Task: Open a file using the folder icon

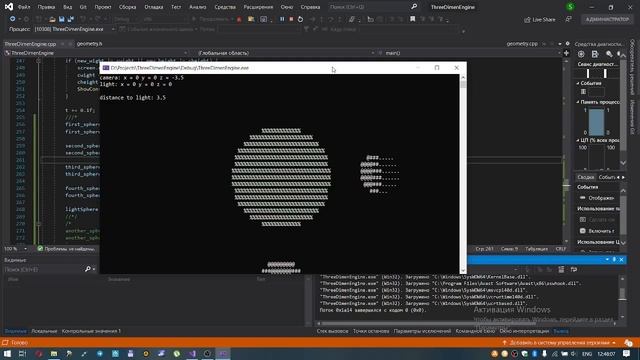Action: tap(52, 19)
